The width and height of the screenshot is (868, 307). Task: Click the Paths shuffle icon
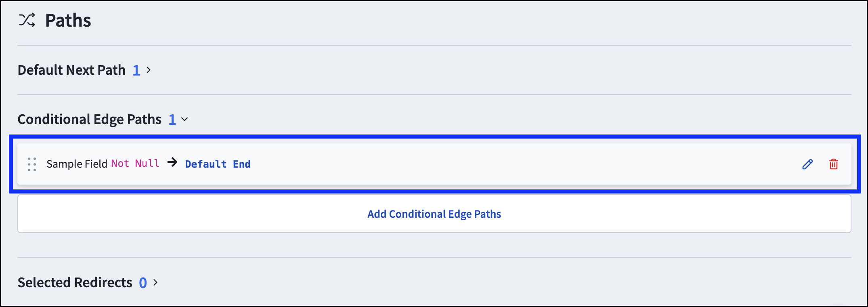(x=27, y=20)
